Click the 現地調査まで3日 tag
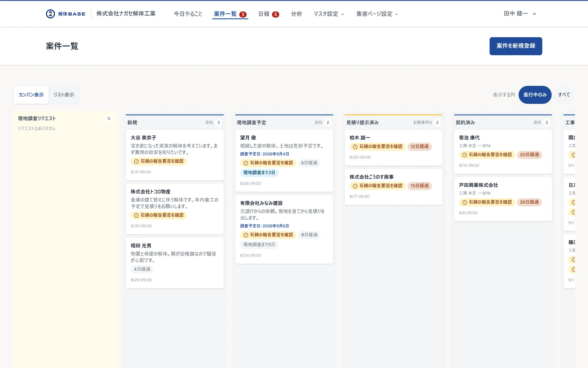 pos(259,173)
